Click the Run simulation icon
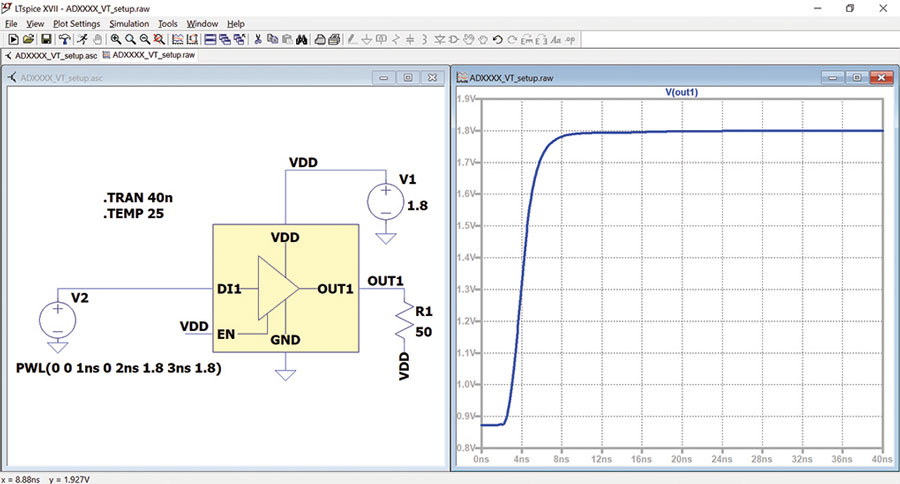The width and height of the screenshot is (900, 484). tap(82, 39)
